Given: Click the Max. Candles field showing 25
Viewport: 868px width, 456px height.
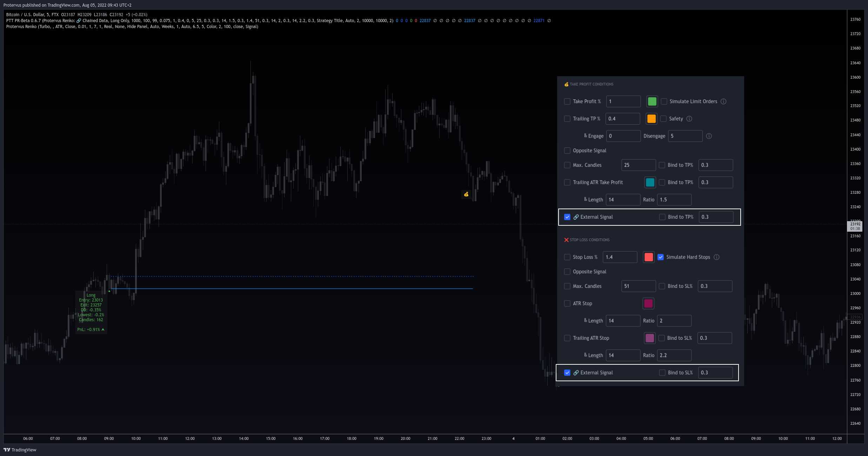Looking at the screenshot, I should tap(639, 165).
